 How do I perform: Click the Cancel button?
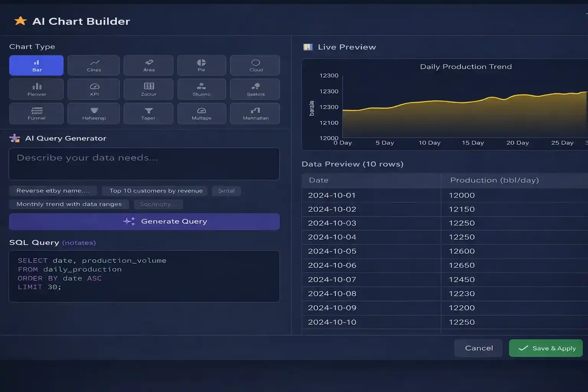pos(478,348)
